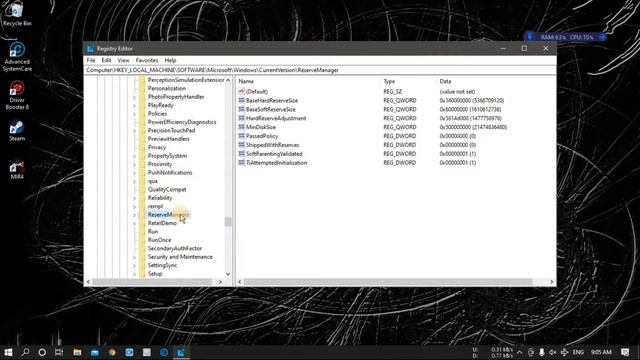Expand the PlayReady key

(134, 105)
